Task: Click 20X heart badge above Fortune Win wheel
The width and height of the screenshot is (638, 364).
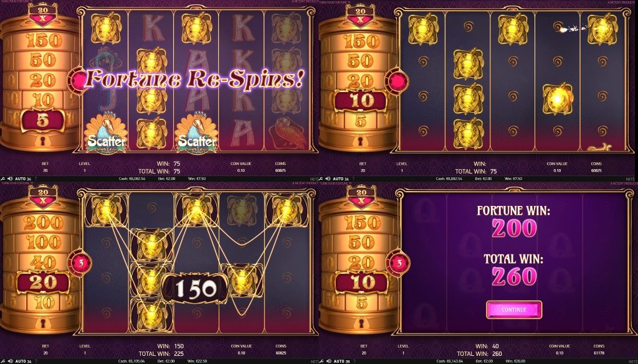Action: [361, 196]
